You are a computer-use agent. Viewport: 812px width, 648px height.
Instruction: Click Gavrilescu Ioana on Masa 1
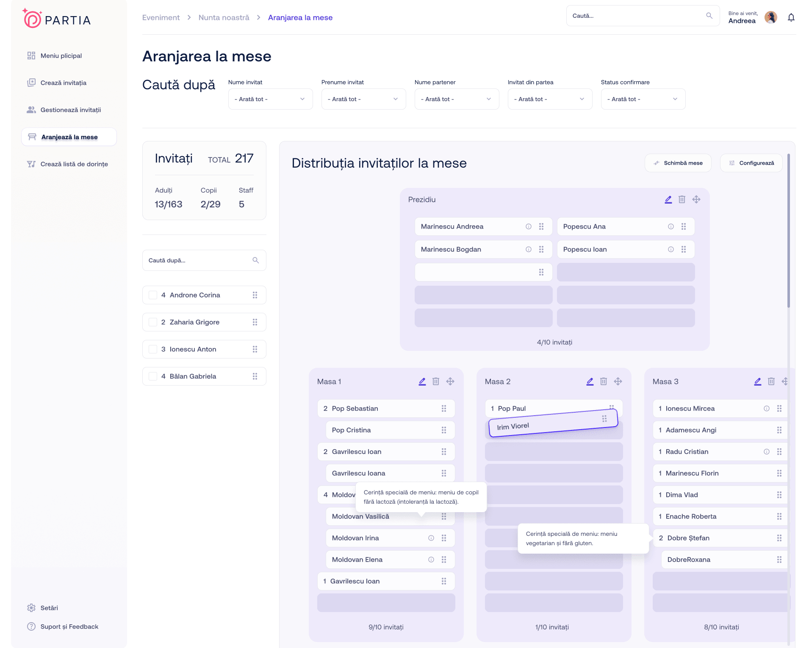pos(391,473)
